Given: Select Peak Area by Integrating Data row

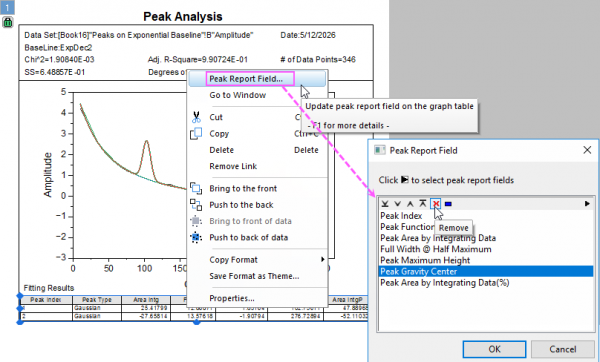Looking at the screenshot, I should point(486,238).
